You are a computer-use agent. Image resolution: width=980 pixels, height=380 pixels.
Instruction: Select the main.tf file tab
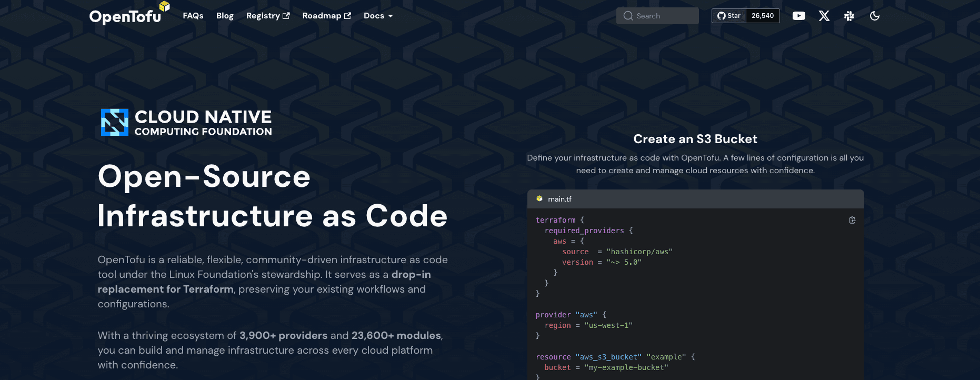click(559, 199)
